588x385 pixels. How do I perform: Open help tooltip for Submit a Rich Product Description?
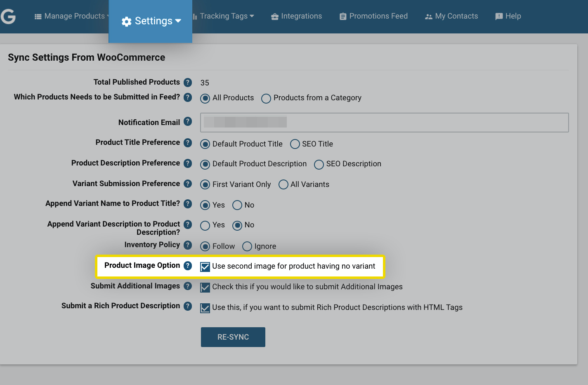click(188, 306)
